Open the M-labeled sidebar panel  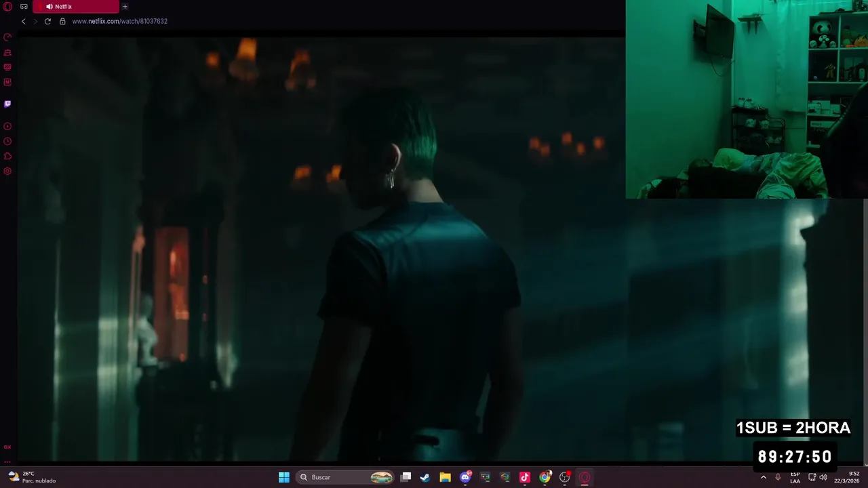point(7,82)
